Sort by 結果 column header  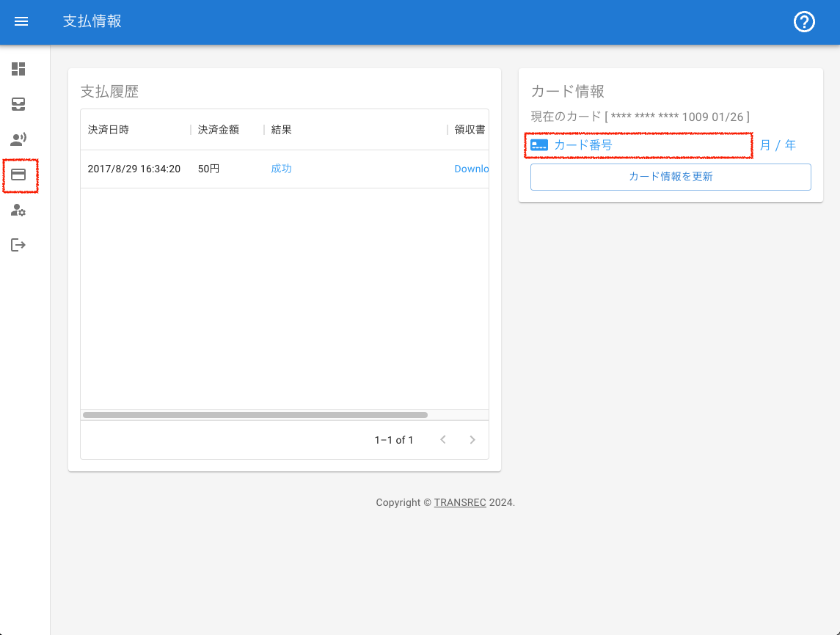[x=281, y=130]
